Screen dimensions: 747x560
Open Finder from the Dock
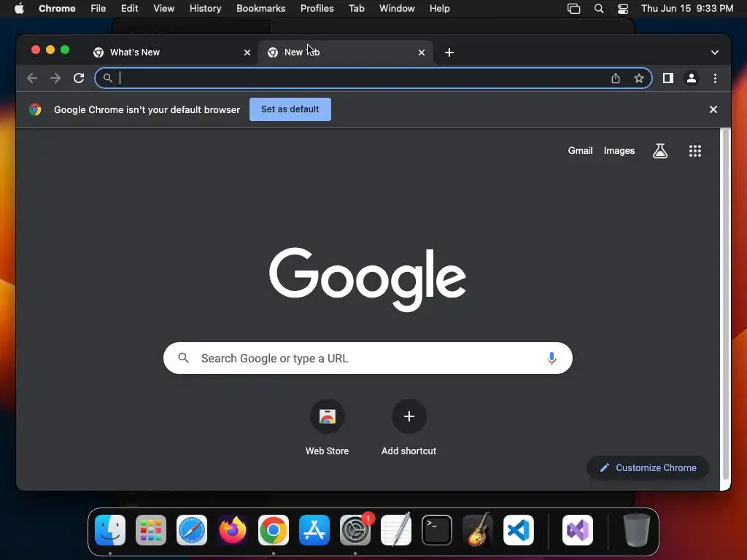110,530
